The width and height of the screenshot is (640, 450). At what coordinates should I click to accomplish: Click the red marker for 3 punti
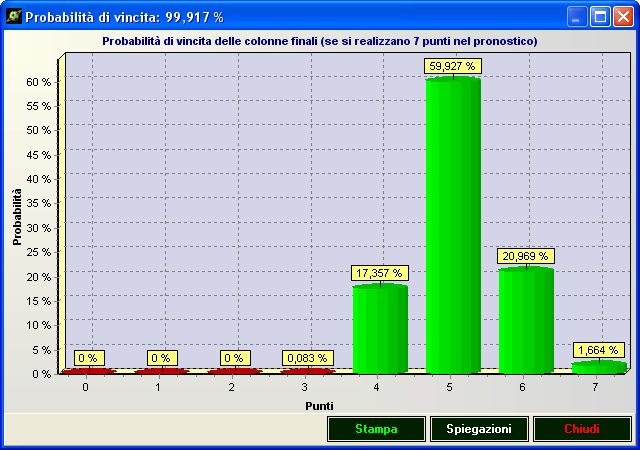point(307,371)
